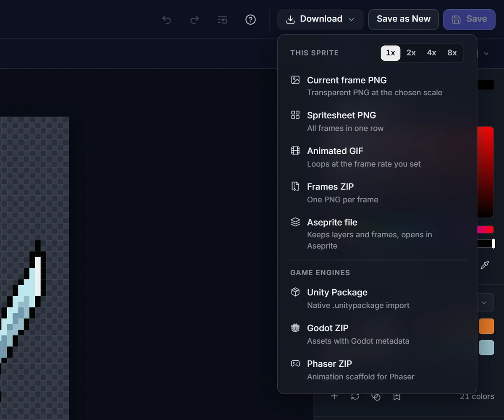Export Spritesheet PNG
The height and width of the screenshot is (420, 504).
coord(377,121)
